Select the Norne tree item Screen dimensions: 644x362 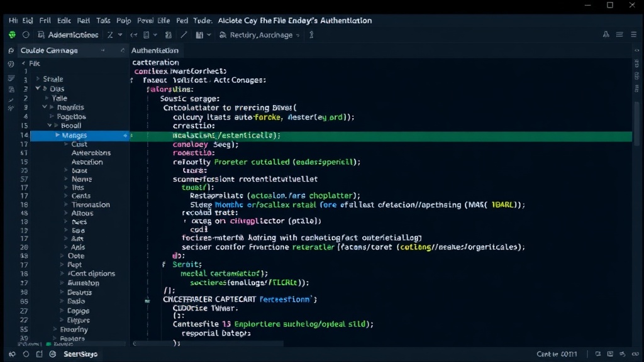[82, 179]
